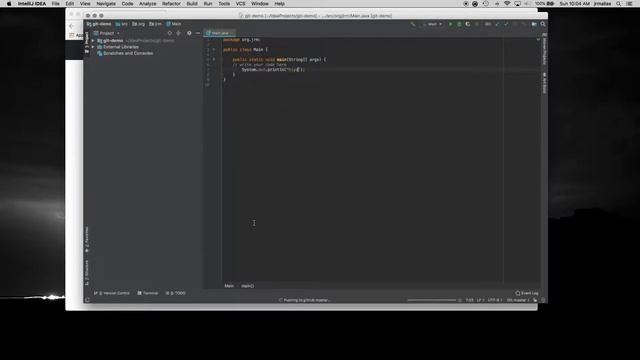Click the line separator LF widget

coord(480,300)
